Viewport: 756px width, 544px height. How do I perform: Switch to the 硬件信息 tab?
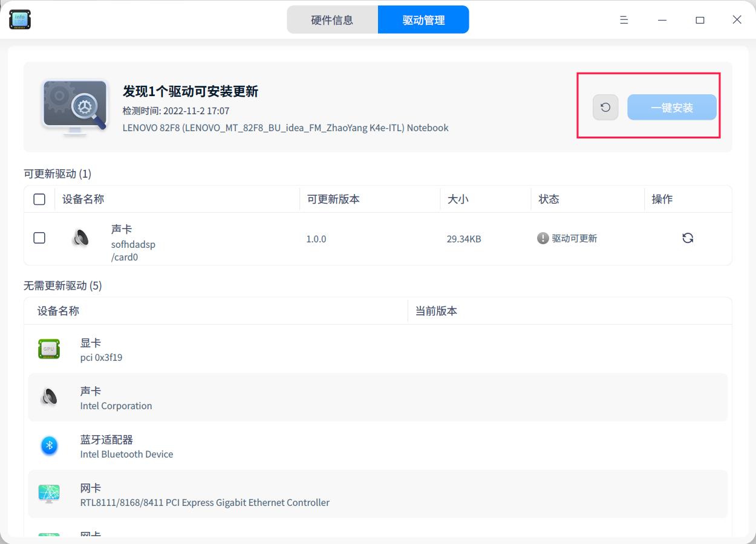point(333,19)
